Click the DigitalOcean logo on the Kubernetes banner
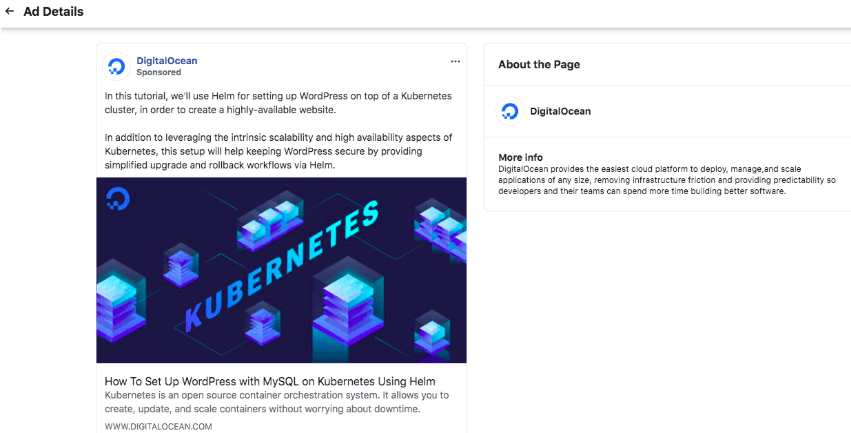 pos(117,198)
